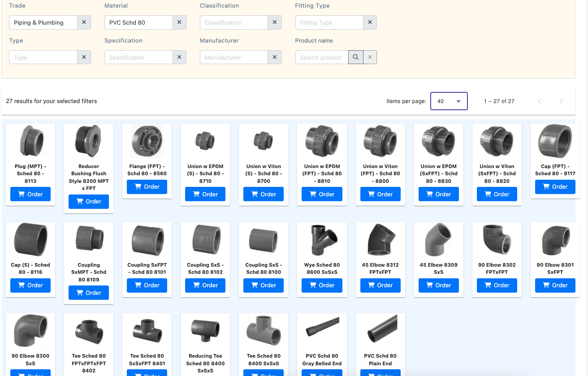This screenshot has height=376, width=588.
Task: Clear the Material filter with its X icon
Action: [x=179, y=22]
